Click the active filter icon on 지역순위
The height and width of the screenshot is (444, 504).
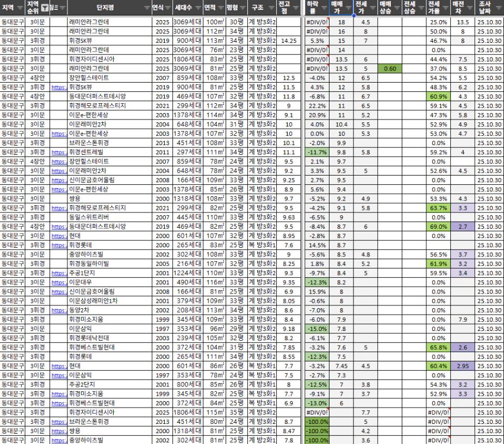point(44,9)
